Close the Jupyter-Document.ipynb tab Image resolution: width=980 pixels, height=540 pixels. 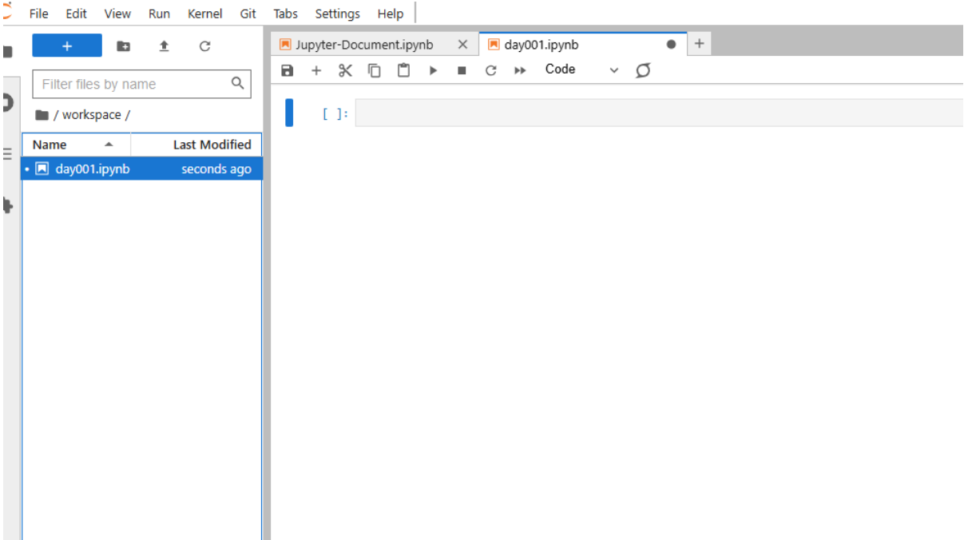click(462, 45)
